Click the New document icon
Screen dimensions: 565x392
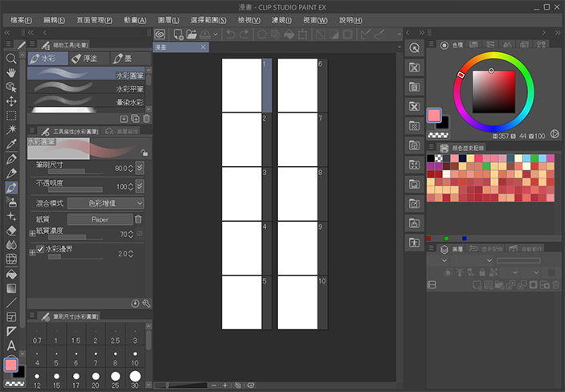pos(177,35)
